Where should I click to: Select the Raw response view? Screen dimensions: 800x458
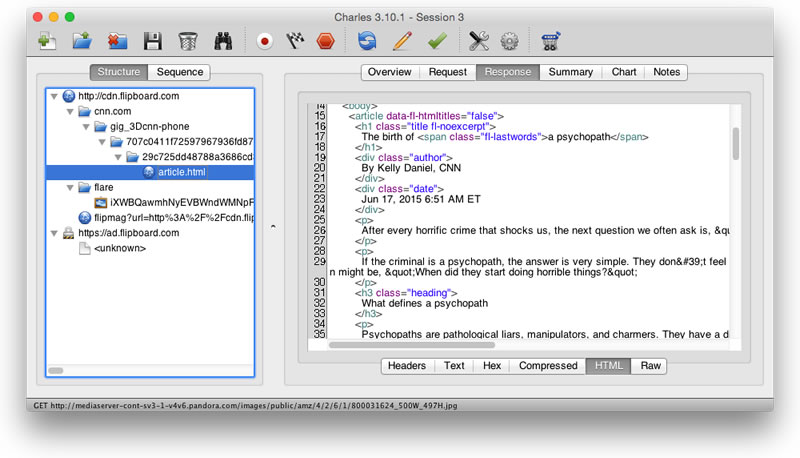pos(650,366)
